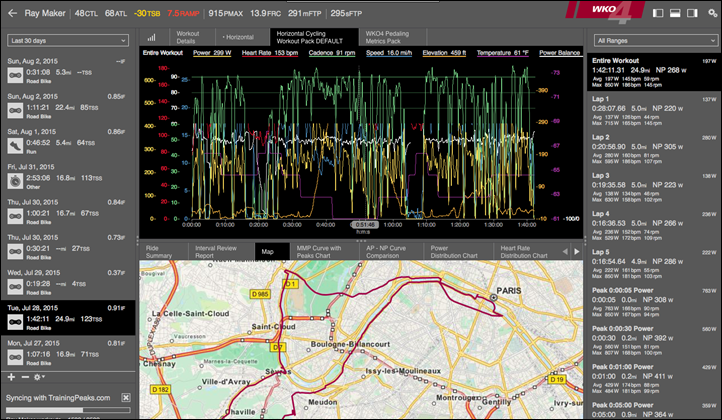Select the Thu Jul 30 0:30:21 bike icon

[15, 251]
